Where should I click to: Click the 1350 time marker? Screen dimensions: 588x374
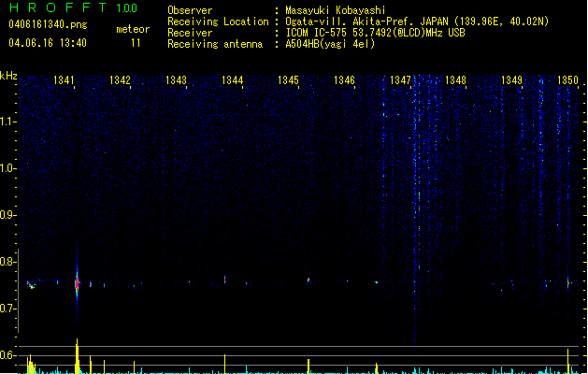coord(567,80)
